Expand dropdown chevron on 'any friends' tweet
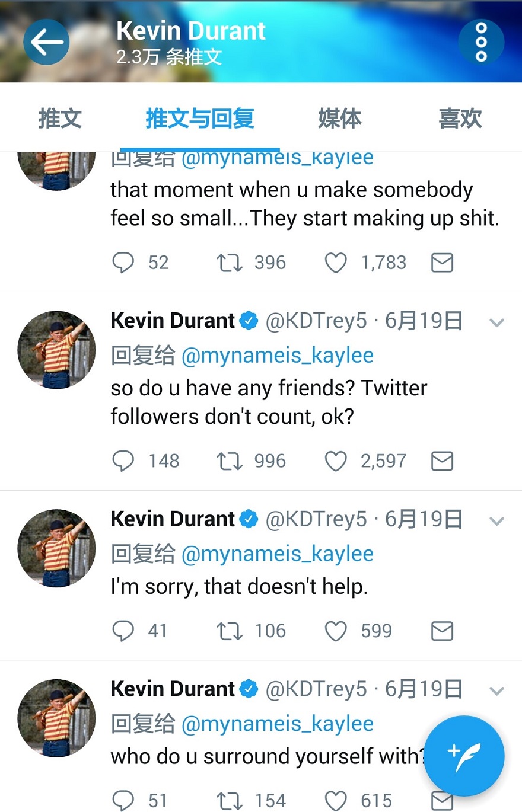The height and width of the screenshot is (812, 522). tap(496, 322)
